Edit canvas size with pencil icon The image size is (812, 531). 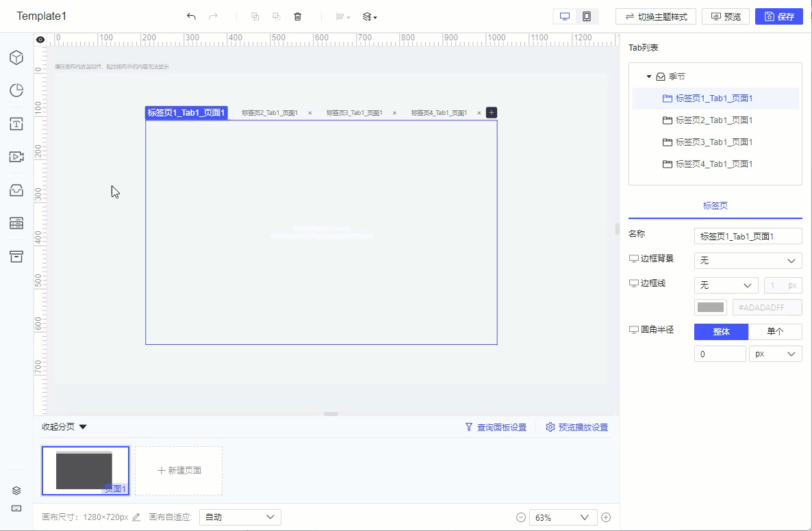pyautogui.click(x=136, y=517)
